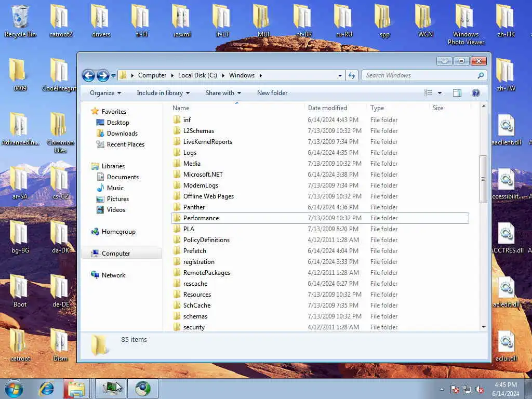The image size is (532, 399).
Task: Expand the Computer breadcrumb arrow
Action: pyautogui.click(x=172, y=75)
